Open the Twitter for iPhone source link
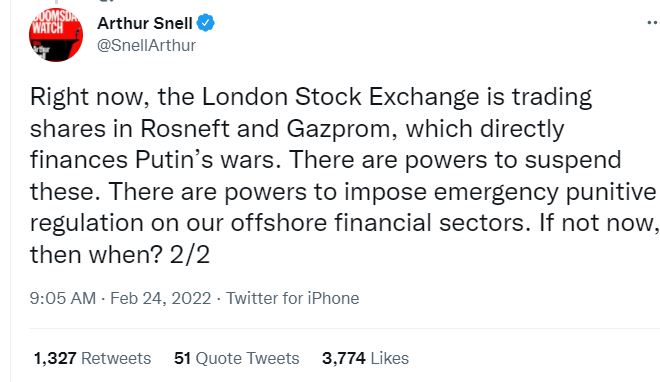 tap(293, 298)
